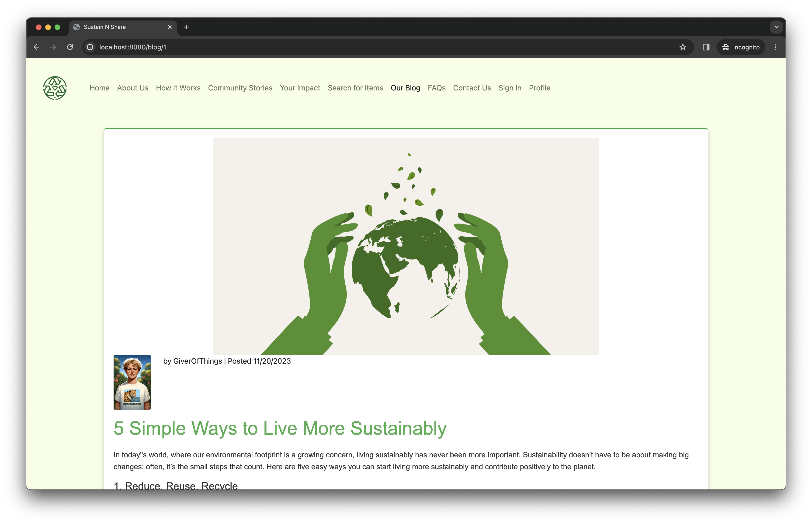Click the Incognito profile button
Screen dimensions: 812x524
(x=741, y=47)
